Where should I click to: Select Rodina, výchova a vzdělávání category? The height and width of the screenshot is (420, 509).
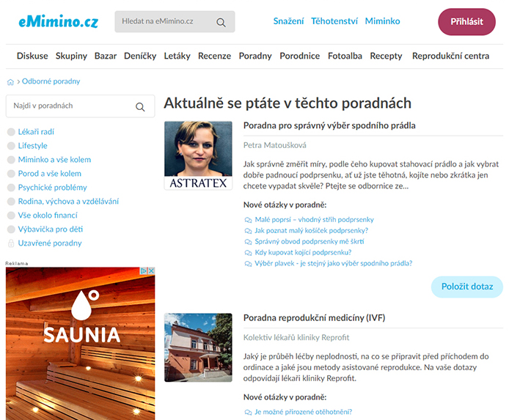pos(68,202)
